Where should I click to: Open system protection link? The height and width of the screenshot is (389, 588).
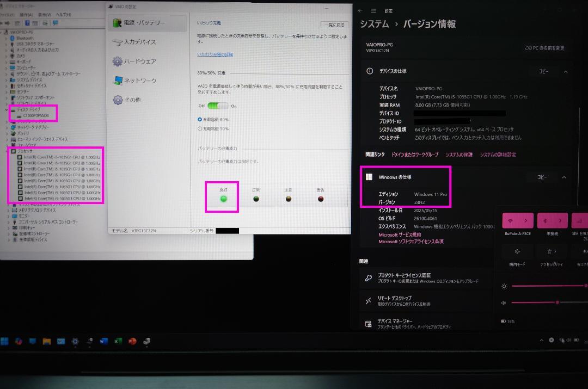pyautogui.click(x=459, y=155)
